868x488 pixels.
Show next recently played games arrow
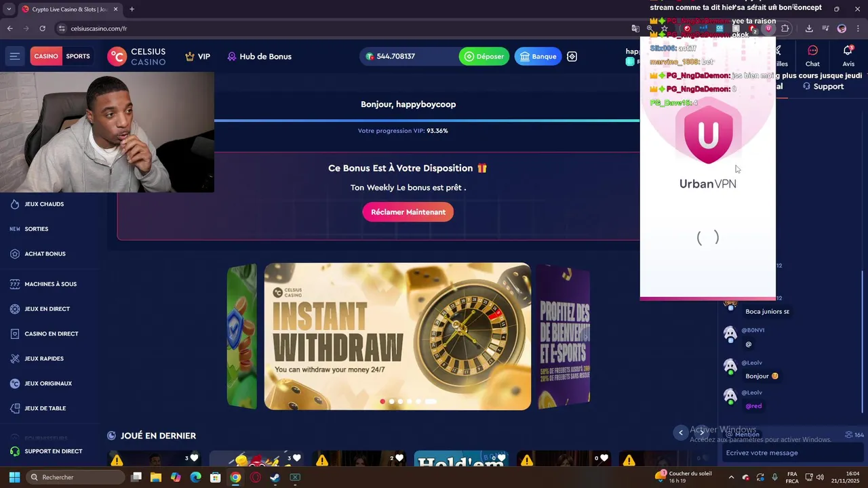coord(702,432)
